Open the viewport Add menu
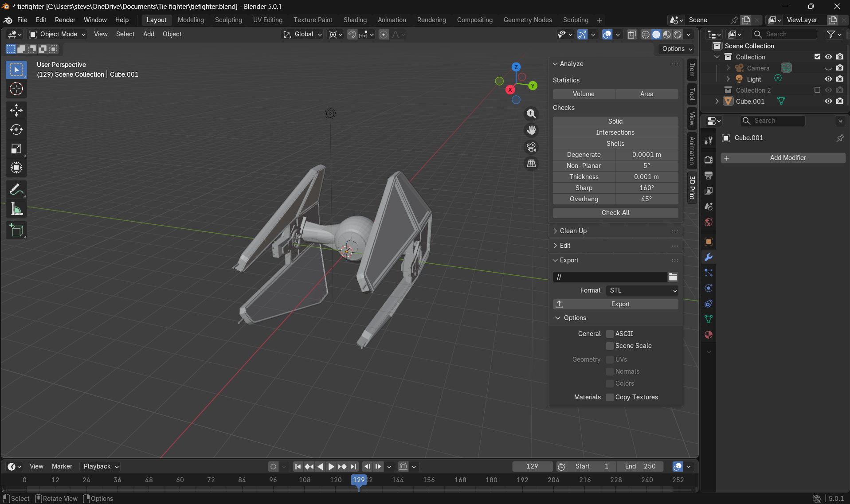The image size is (850, 504). click(x=149, y=34)
